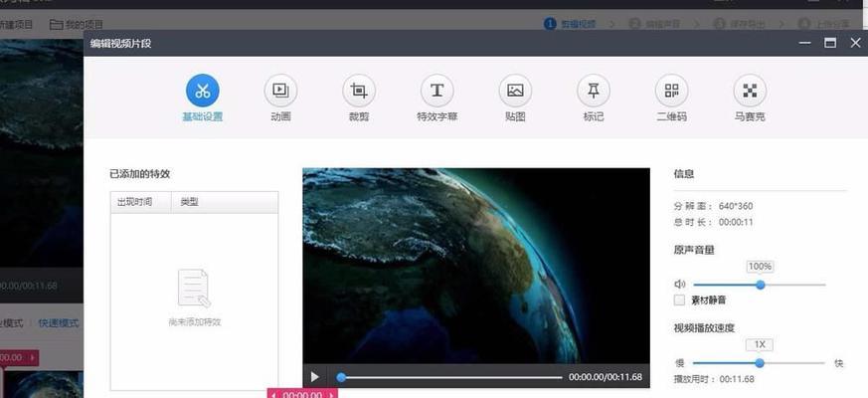Open the 标记 pin marker tool
Image resolution: width=868 pixels, height=398 pixels.
[594, 91]
